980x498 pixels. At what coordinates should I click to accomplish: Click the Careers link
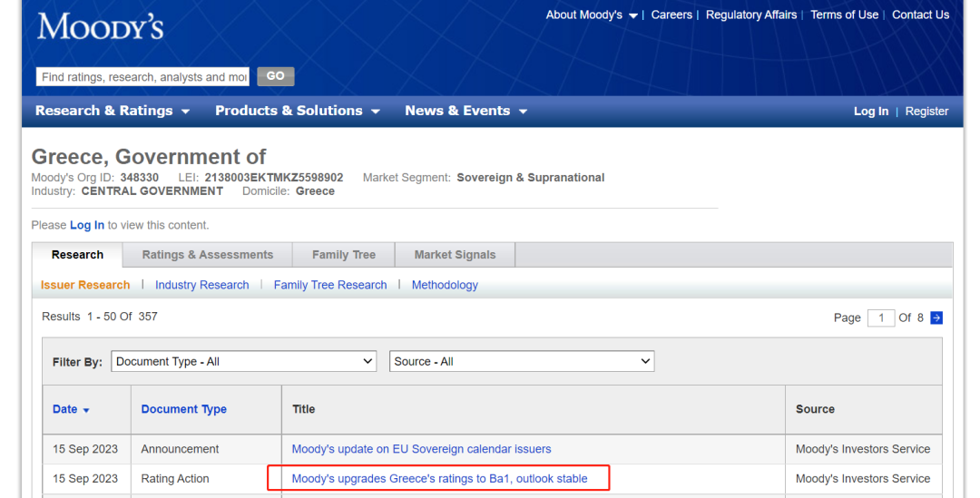671,15
